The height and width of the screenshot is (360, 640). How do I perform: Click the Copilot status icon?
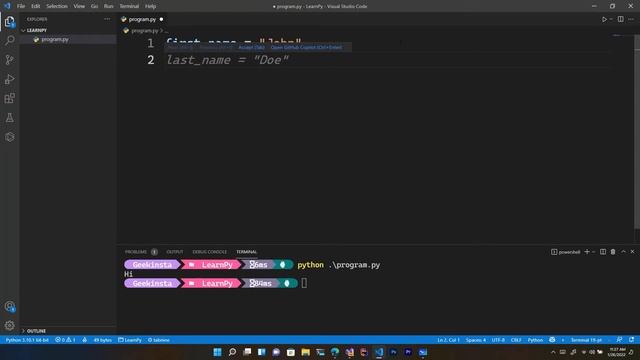[x=552, y=340]
